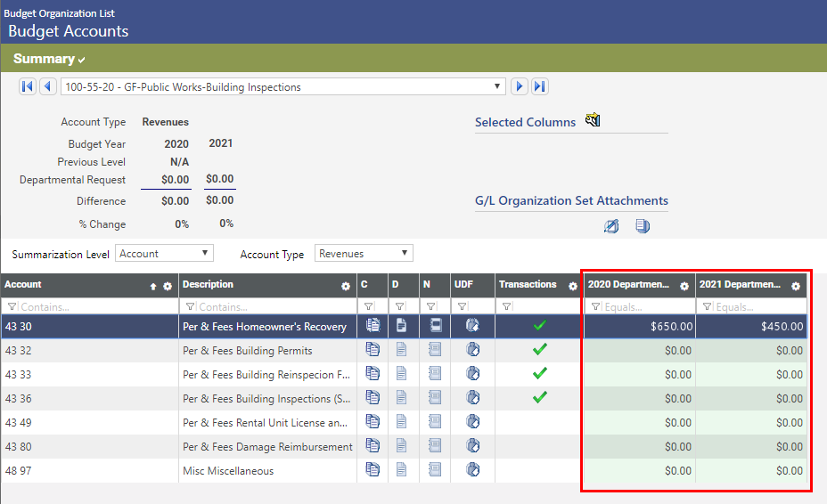Open notes icon for account 43 80

point(435,446)
